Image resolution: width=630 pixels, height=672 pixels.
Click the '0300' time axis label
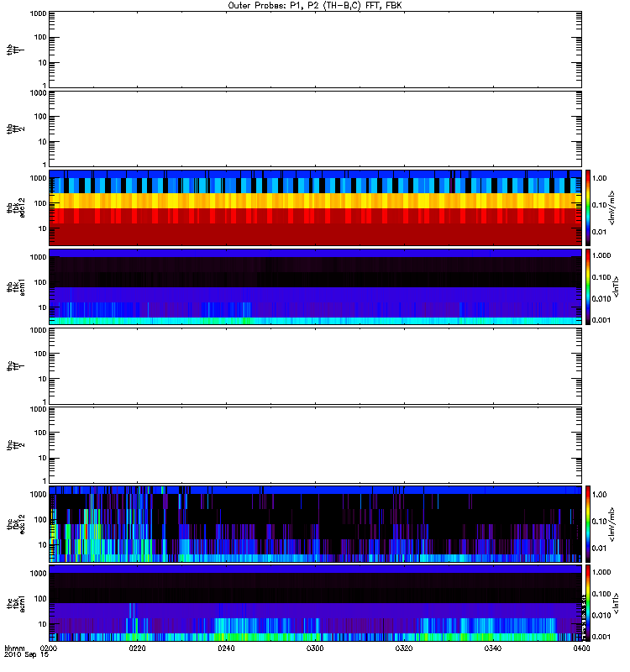point(315,648)
